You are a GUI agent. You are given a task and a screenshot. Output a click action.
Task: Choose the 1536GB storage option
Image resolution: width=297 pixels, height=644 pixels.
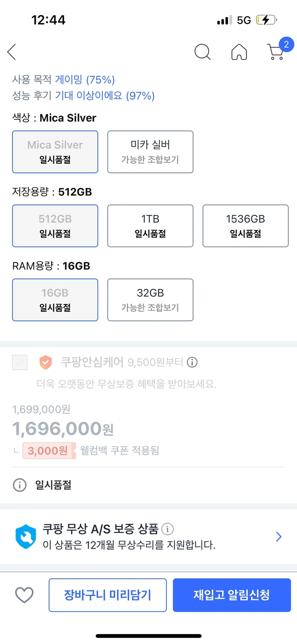(245, 226)
